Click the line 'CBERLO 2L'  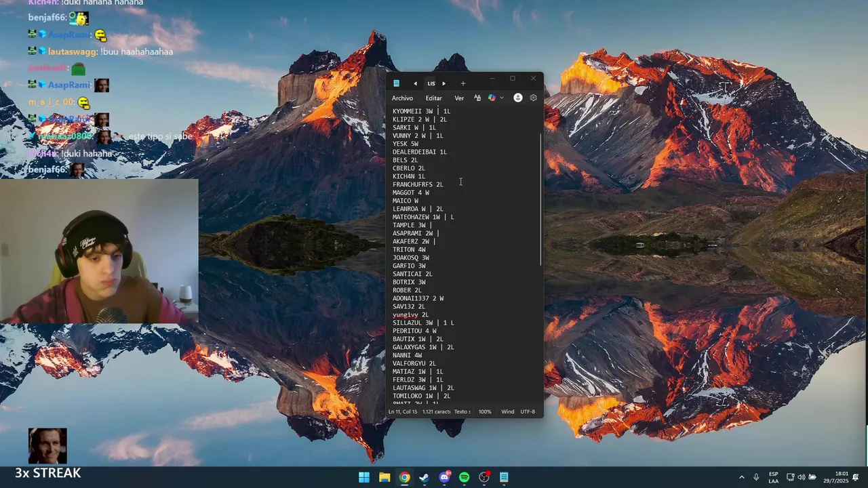tap(409, 168)
